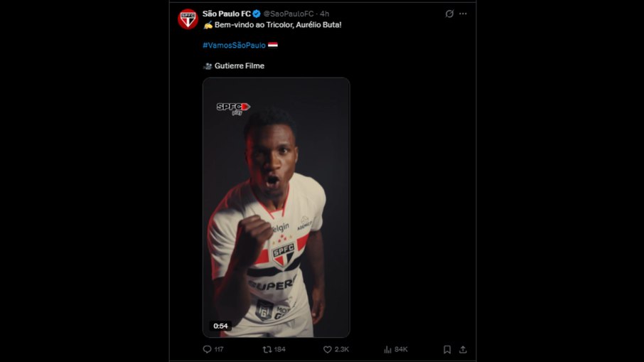Click the 84K views count
The height and width of the screenshot is (362, 644).
pyautogui.click(x=401, y=349)
